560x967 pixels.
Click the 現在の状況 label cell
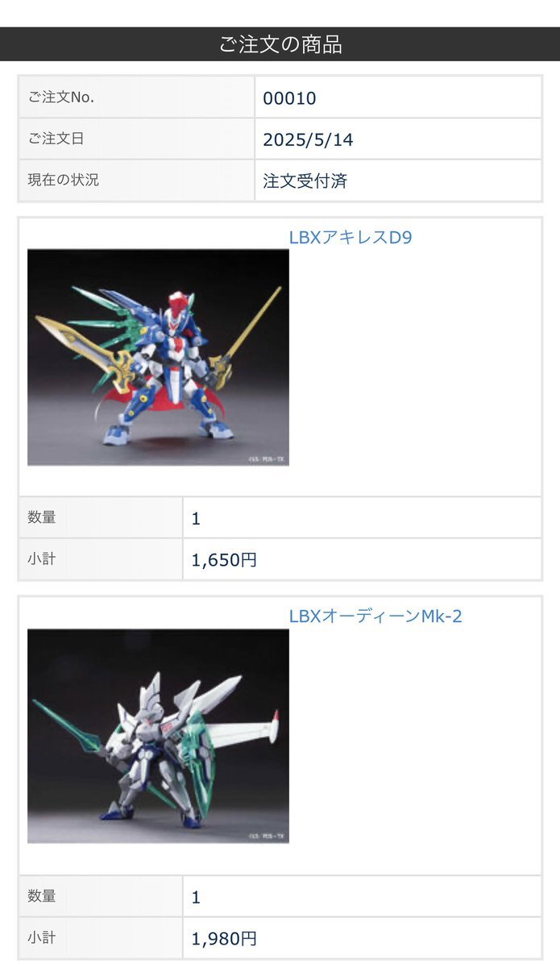[137, 181]
